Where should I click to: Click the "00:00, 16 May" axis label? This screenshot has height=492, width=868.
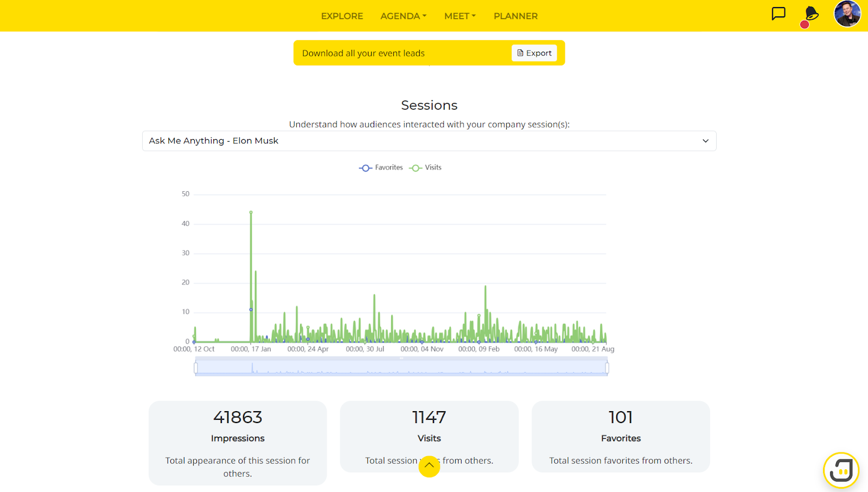click(x=536, y=349)
